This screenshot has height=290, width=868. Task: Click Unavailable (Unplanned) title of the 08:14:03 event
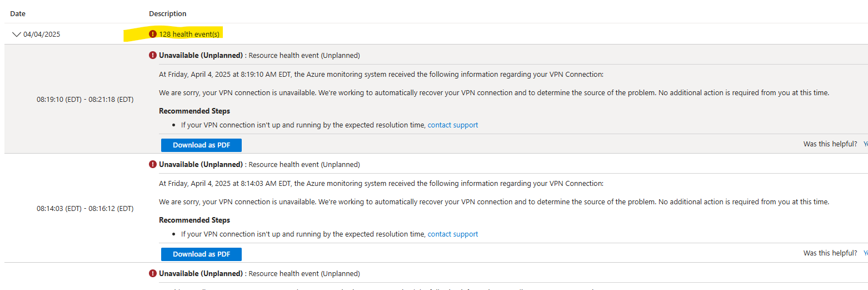201,165
